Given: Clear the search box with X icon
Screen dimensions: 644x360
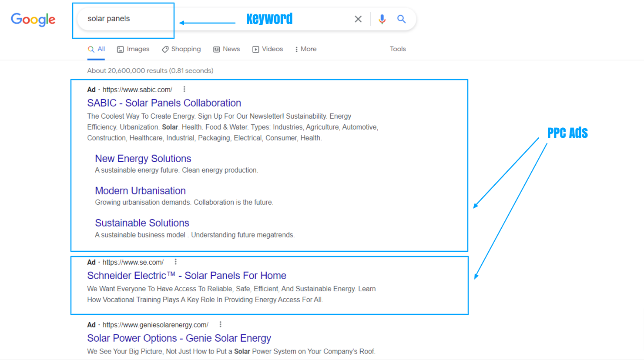Looking at the screenshot, I should click(358, 19).
